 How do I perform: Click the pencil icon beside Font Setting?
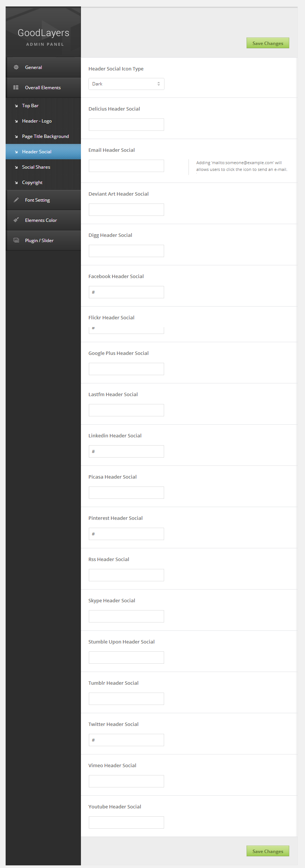[16, 200]
